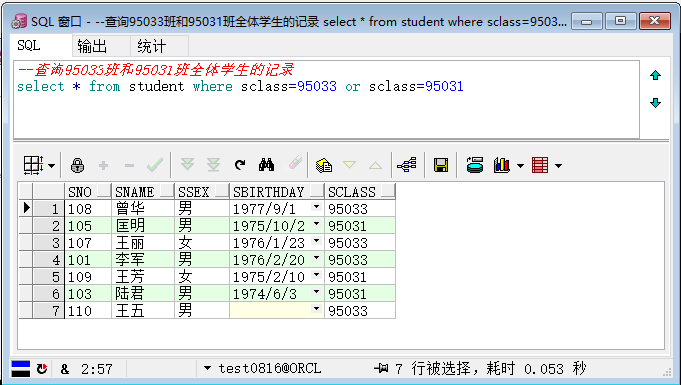Switch to the 输出 tab
The width and height of the screenshot is (681, 385).
pyautogui.click(x=92, y=46)
